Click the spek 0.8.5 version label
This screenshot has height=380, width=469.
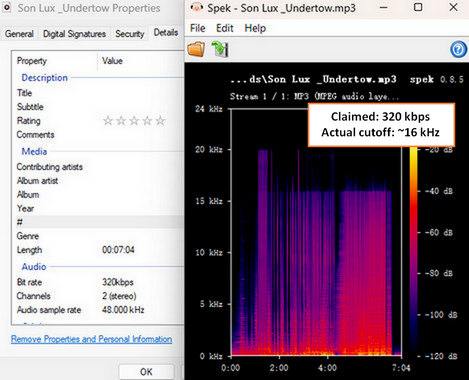tap(436, 79)
